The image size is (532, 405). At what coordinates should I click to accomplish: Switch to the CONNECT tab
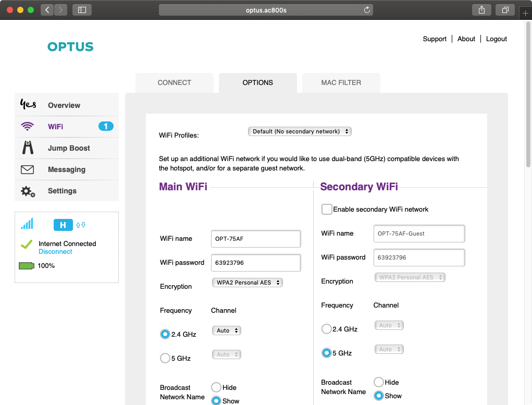pyautogui.click(x=174, y=82)
